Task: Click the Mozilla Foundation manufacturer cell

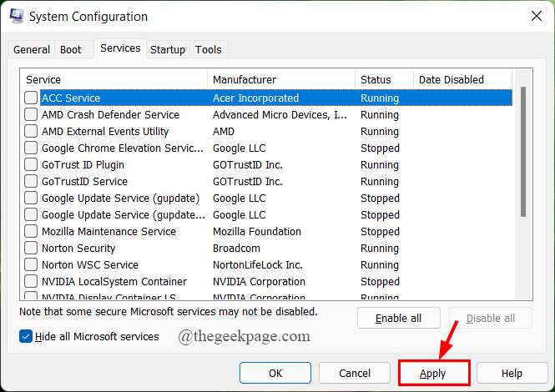Action: coord(256,231)
